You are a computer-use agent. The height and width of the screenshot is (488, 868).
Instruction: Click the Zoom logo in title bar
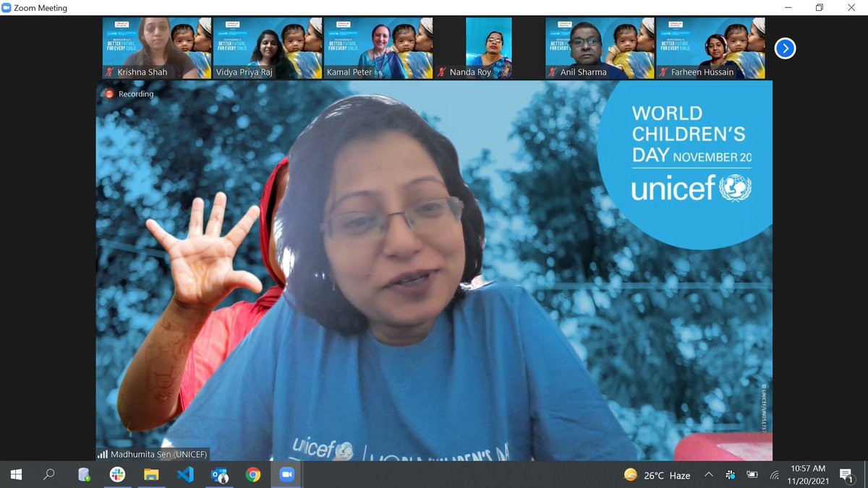click(x=7, y=8)
